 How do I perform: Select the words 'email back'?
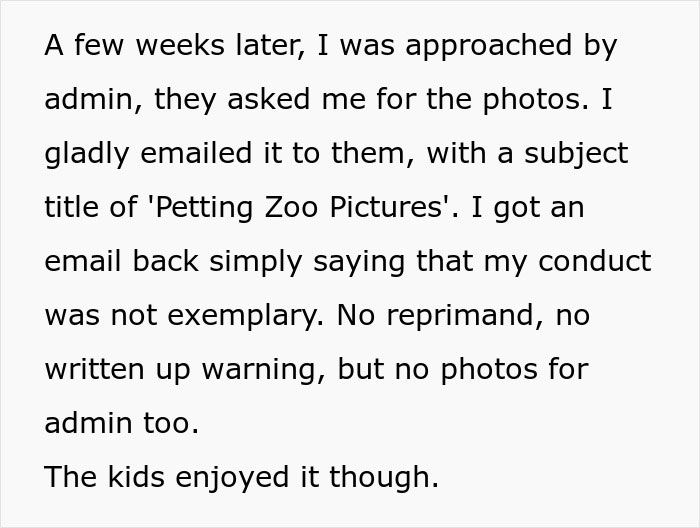coord(121,261)
